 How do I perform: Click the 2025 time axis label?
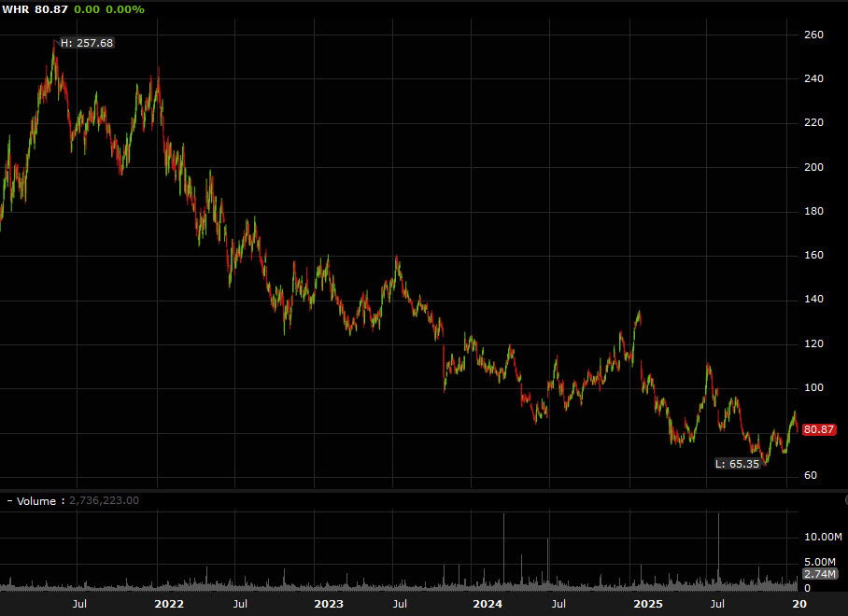pos(648,604)
